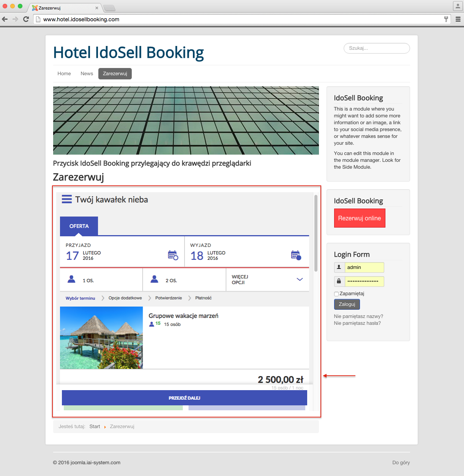Select the 1 os. guest option

coord(101,280)
